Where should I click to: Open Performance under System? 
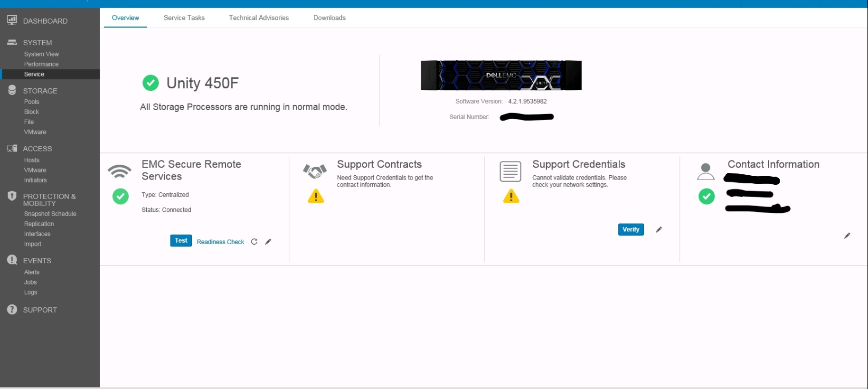[x=41, y=64]
